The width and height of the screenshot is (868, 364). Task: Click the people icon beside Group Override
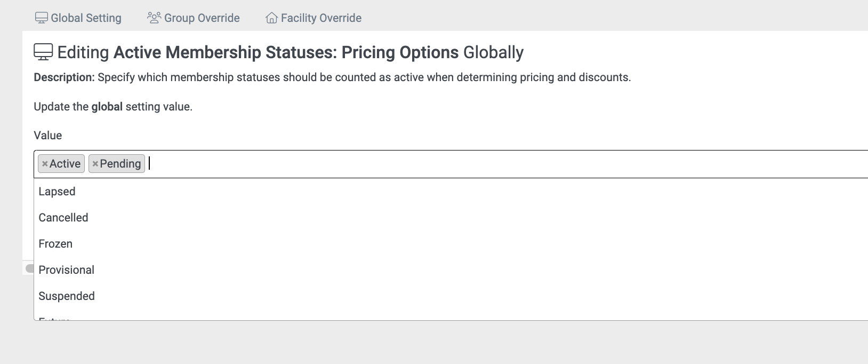tap(154, 18)
